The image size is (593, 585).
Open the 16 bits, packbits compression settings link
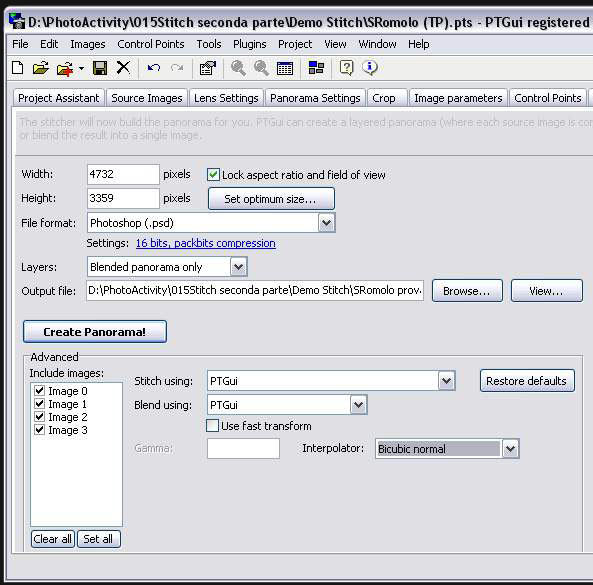[205, 243]
